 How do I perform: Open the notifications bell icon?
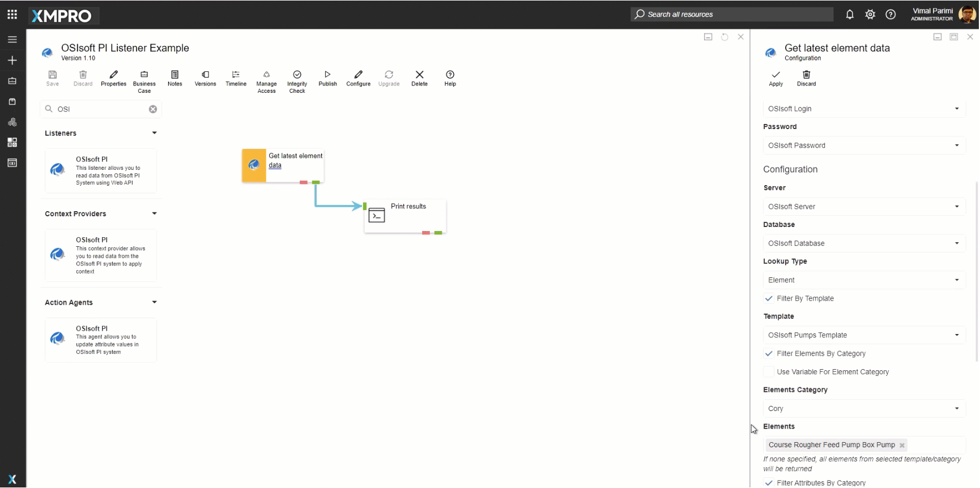(850, 15)
